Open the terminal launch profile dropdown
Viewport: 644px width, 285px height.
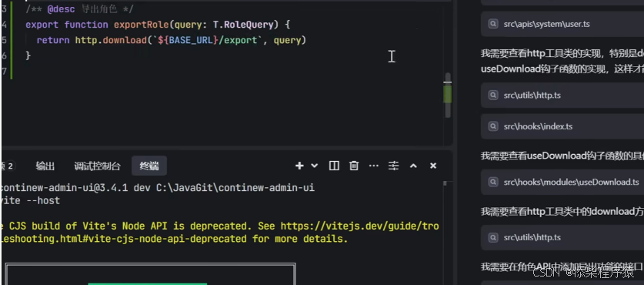tap(314, 166)
